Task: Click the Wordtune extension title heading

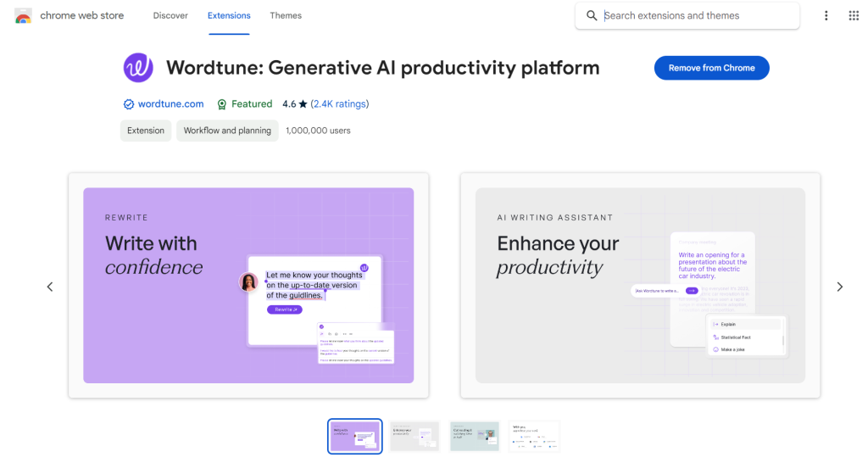Action: click(x=383, y=68)
